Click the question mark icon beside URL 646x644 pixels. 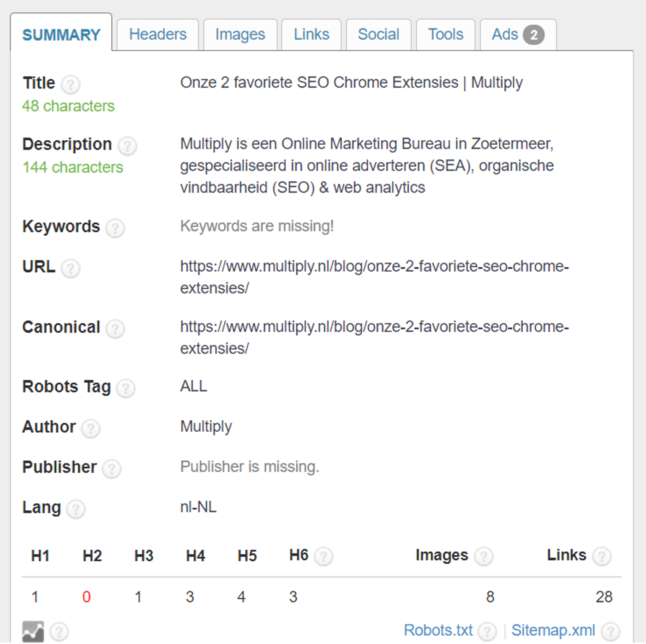(71, 268)
